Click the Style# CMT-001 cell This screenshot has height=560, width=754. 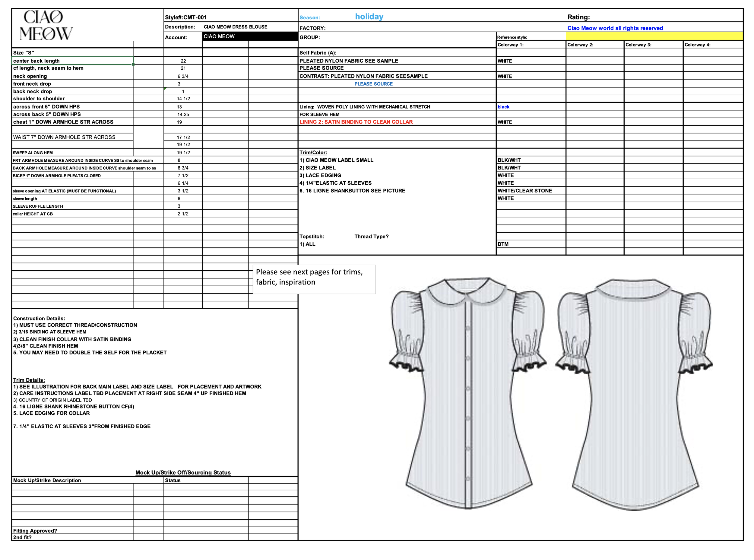[x=186, y=17]
